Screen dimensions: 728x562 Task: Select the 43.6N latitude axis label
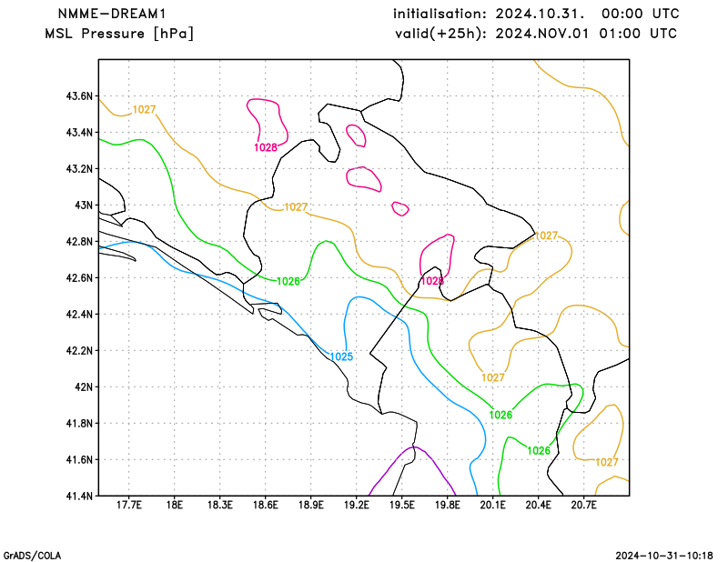click(x=79, y=96)
